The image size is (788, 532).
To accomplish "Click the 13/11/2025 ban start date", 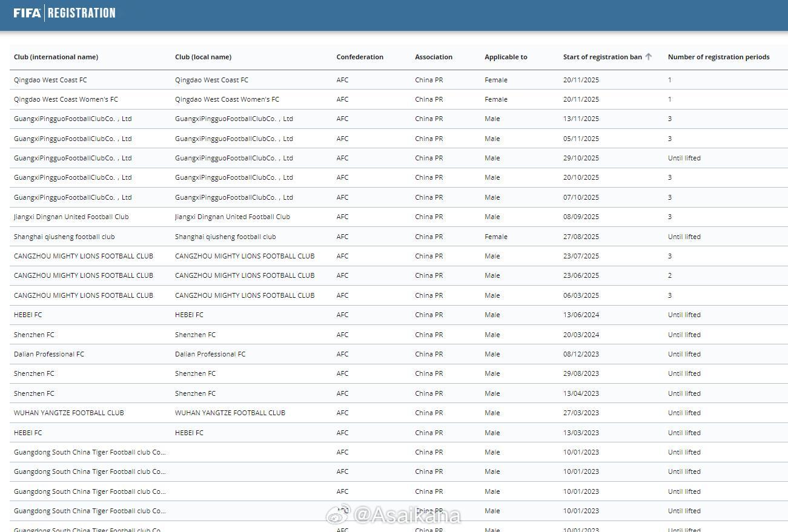I will (x=581, y=119).
